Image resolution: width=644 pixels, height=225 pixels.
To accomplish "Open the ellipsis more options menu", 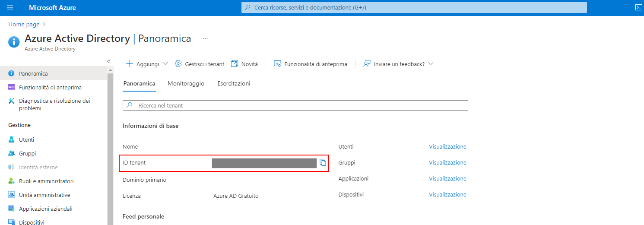I will click(205, 38).
